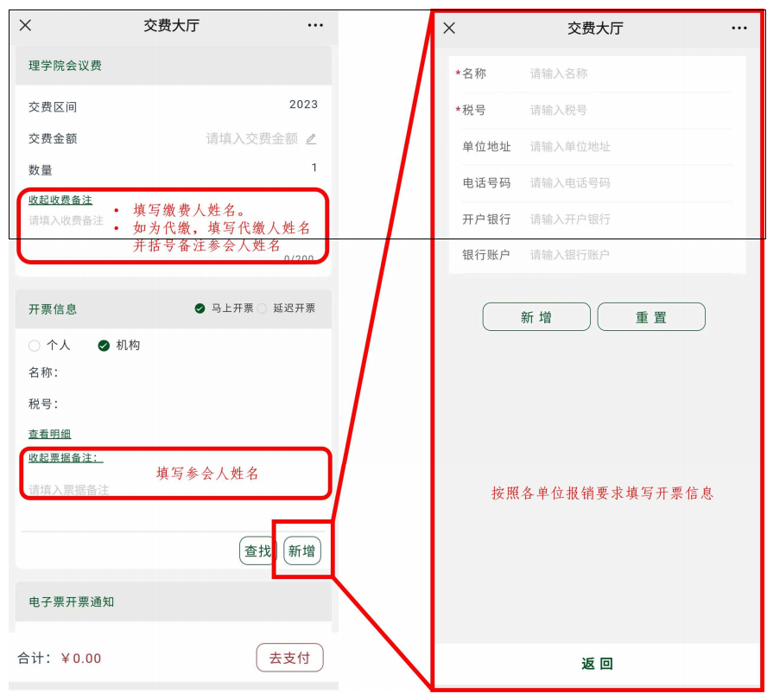
Task: Collapse the 收起收费备注 section
Action: click(x=60, y=200)
